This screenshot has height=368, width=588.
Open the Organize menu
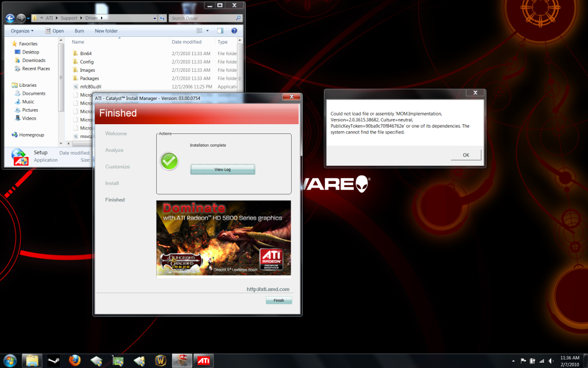click(x=22, y=31)
